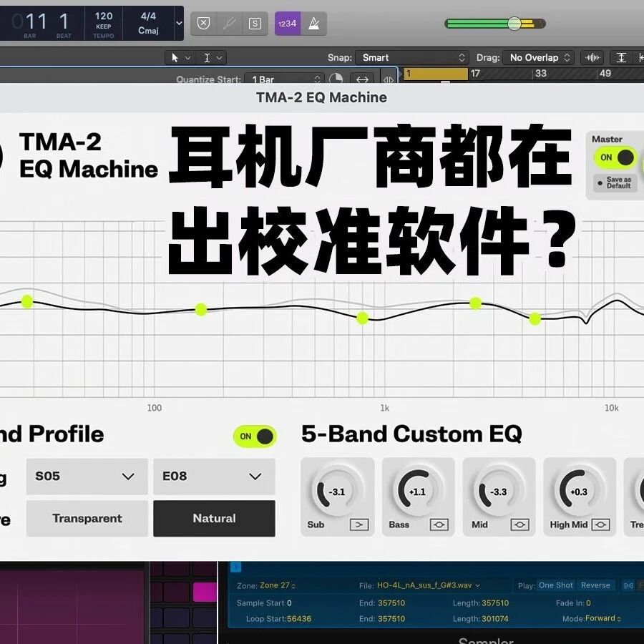
Task: Open the HO-4L_nA_sus_f_G#3.wav file menu
Action: [x=429, y=585]
